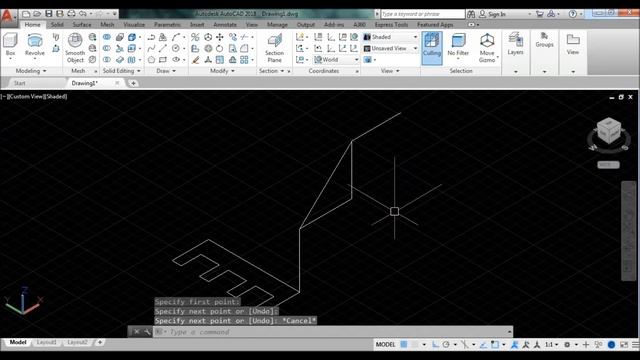The image size is (640, 360).
Task: Click the No Filter selection button
Action: click(x=458, y=45)
